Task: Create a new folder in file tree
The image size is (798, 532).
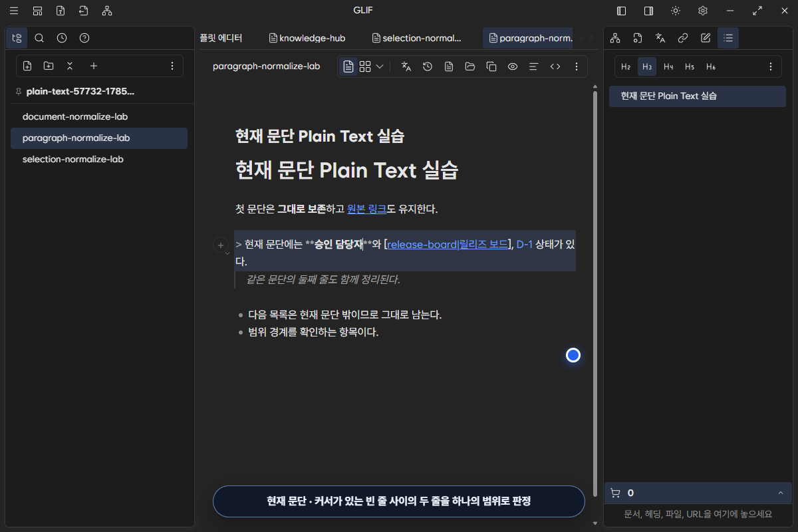Action: coord(49,66)
